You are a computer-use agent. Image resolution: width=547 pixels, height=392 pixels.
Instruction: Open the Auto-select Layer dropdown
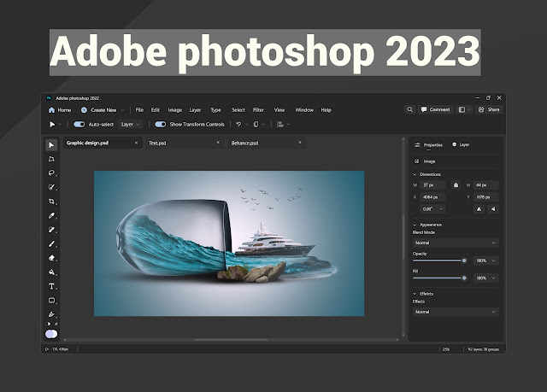click(130, 125)
